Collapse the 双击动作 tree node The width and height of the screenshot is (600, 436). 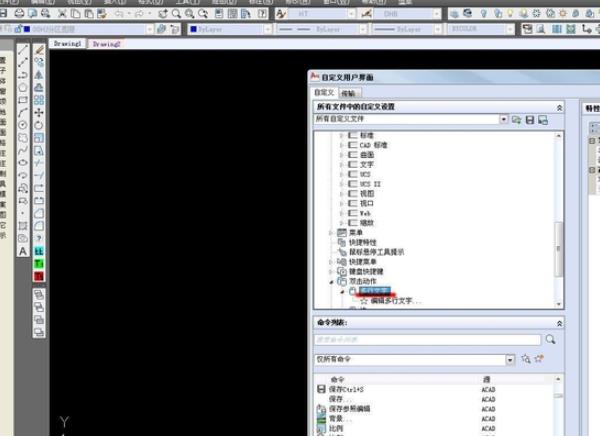click(x=332, y=282)
